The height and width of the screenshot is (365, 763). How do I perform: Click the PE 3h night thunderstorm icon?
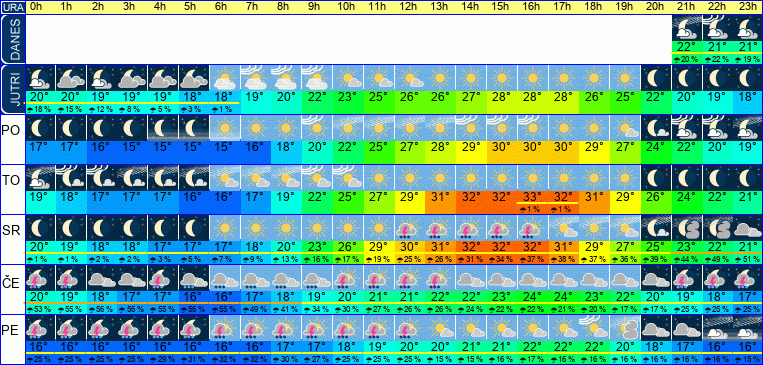pyautogui.click(x=133, y=328)
